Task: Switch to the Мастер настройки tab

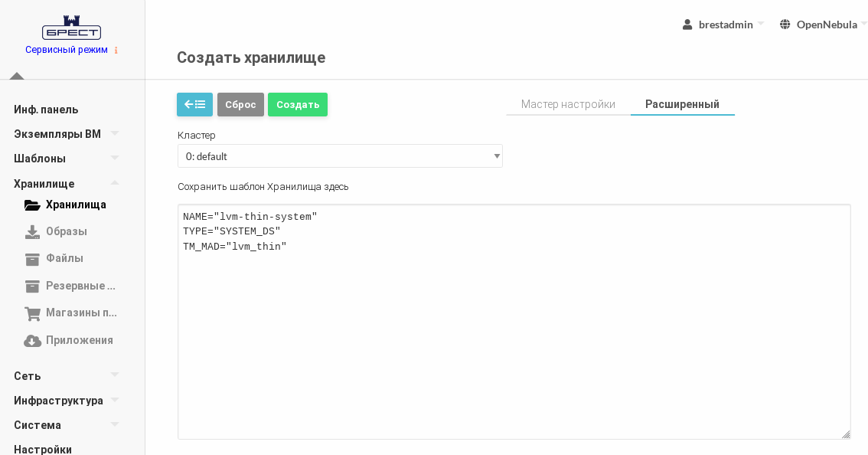Action: [x=568, y=104]
